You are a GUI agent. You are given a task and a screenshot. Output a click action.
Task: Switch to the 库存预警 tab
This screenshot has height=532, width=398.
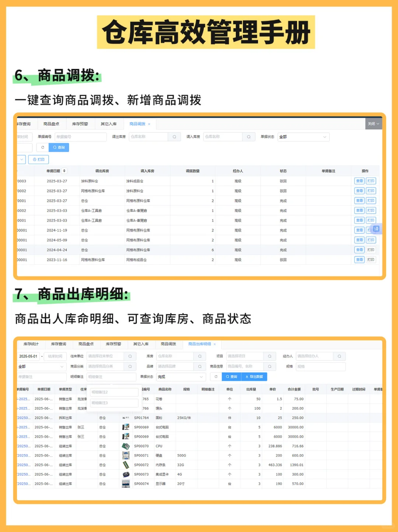point(80,124)
